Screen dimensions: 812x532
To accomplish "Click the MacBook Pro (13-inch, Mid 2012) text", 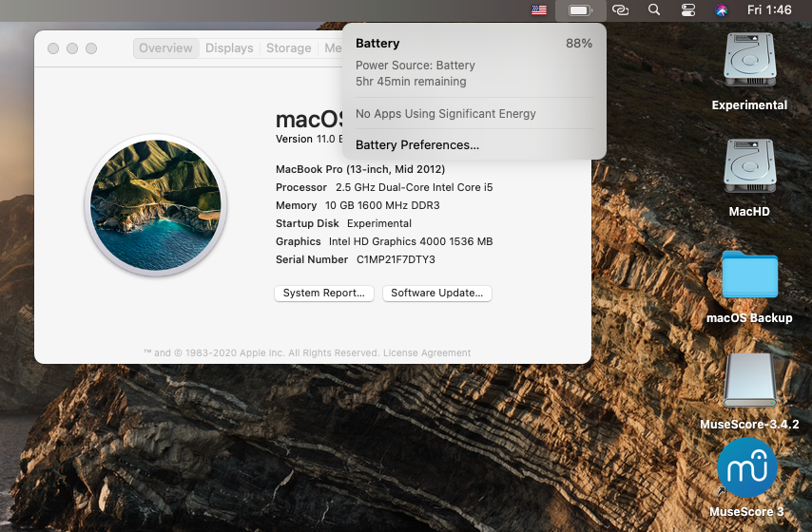I will pyautogui.click(x=360, y=169).
